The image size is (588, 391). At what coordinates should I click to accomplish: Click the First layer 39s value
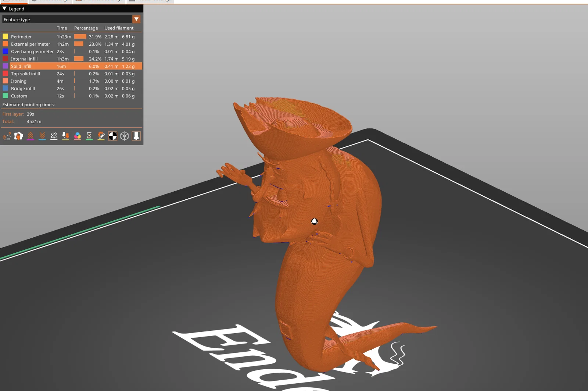click(x=31, y=114)
